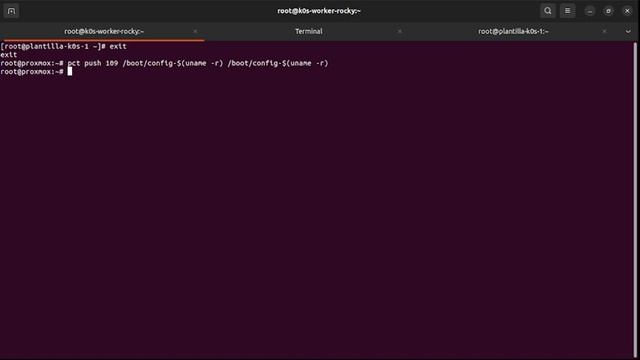Close the Terminal tab
The height and width of the screenshot is (360, 640).
click(400, 31)
